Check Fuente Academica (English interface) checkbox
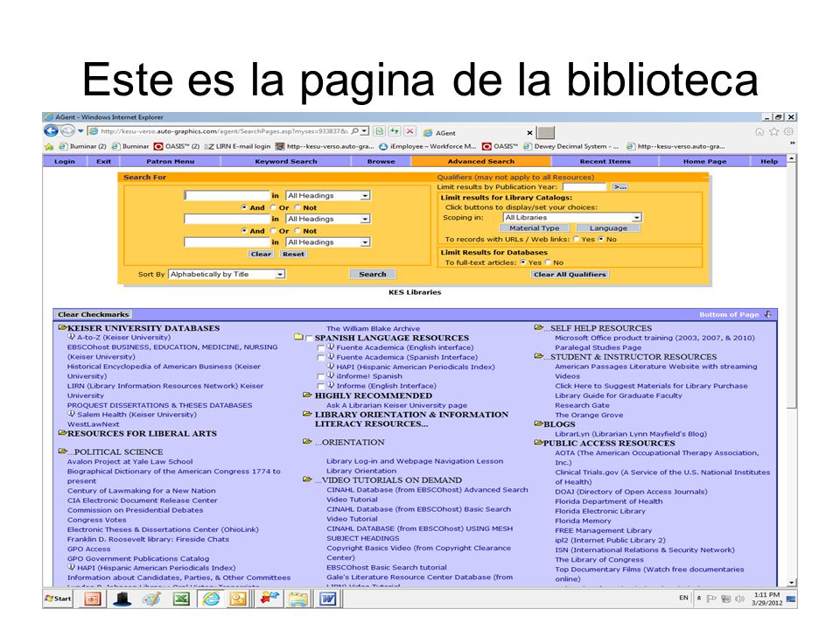Viewport: 840px width, 630px height. pos(321,348)
